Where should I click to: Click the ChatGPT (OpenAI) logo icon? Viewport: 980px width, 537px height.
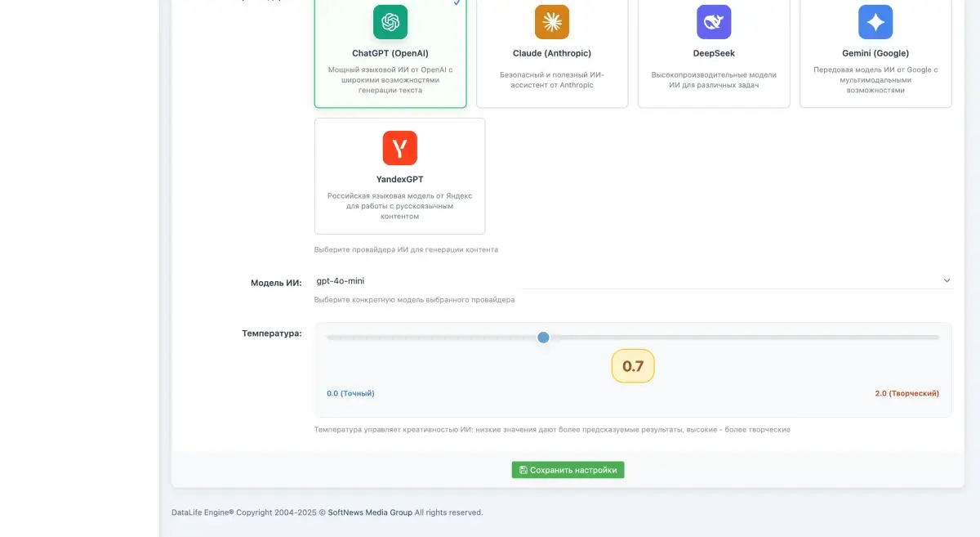(390, 22)
